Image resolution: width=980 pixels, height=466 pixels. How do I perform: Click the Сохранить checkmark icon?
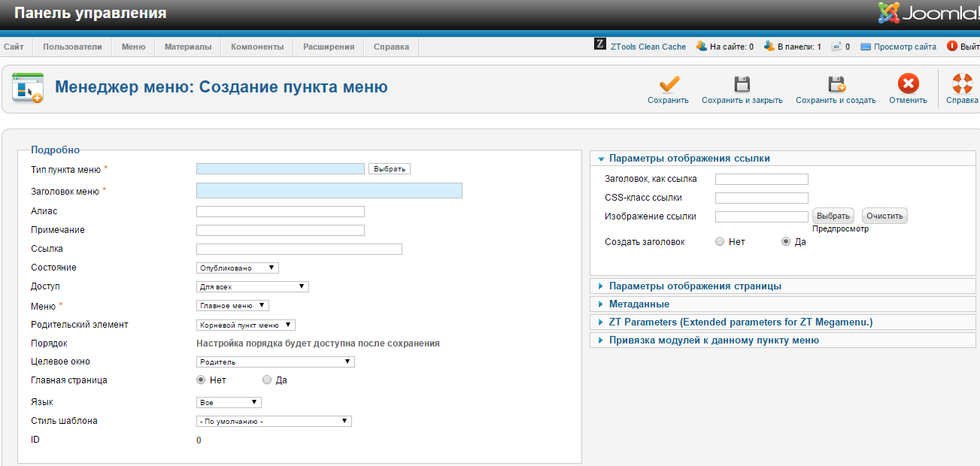[669, 83]
